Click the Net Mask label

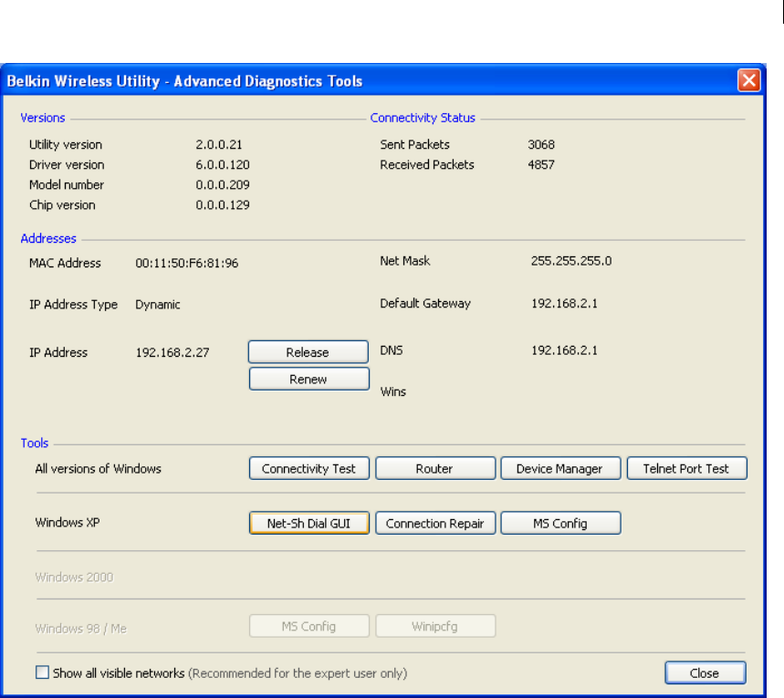[x=405, y=261]
